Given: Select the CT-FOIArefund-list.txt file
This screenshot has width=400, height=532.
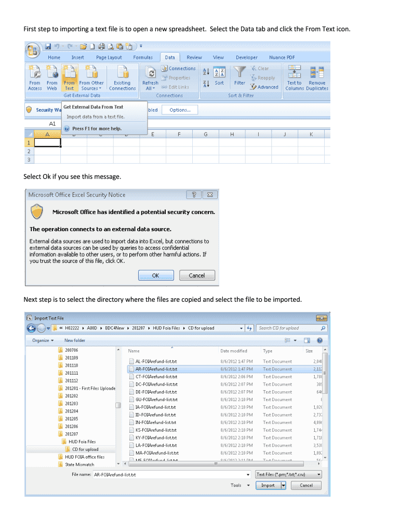Looking at the screenshot, I should [156, 377].
